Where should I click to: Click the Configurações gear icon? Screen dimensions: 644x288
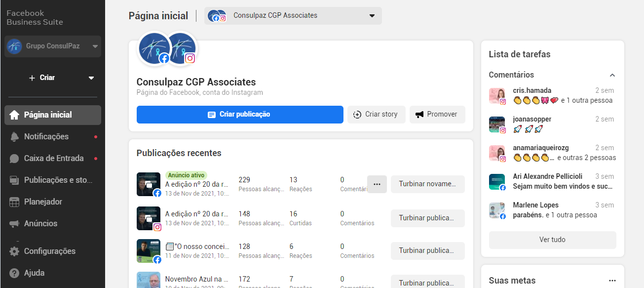pos(15,251)
